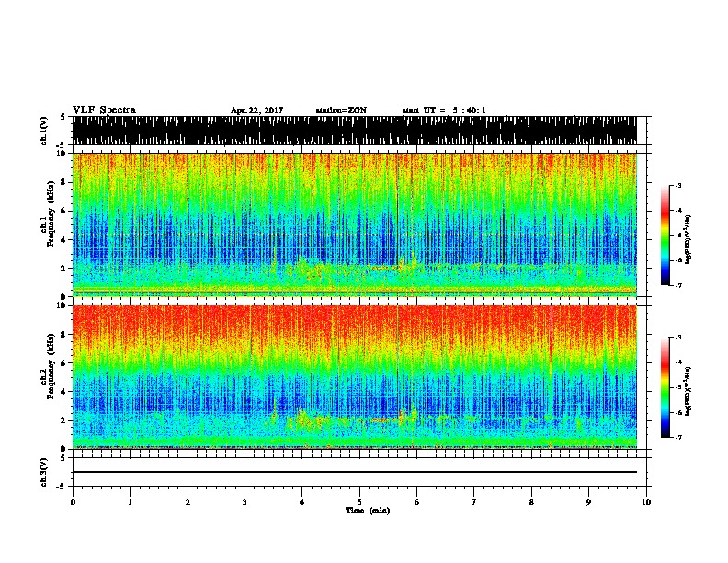Click the ch.1 spectrogram plot area
The image size is (728, 563).
pyautogui.click(x=355, y=224)
